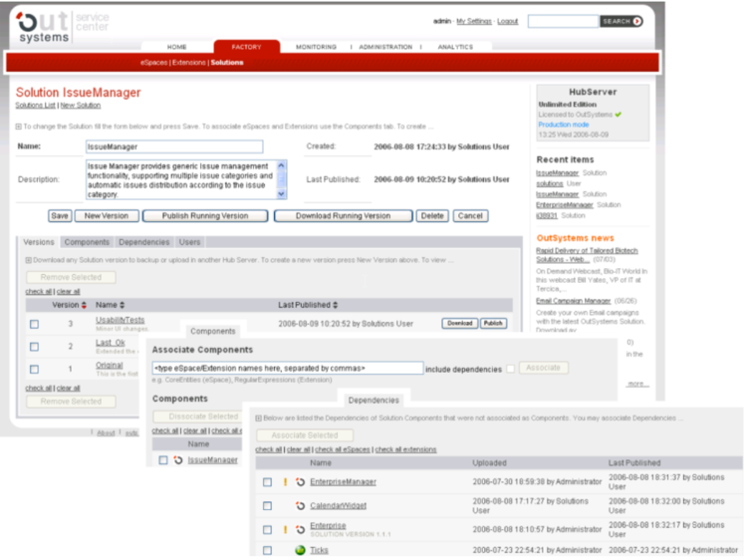This screenshot has height=560, width=747.
Task: Open the Home menu tab
Action: (x=176, y=47)
